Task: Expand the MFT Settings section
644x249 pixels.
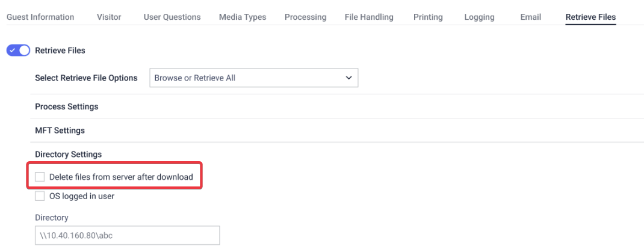Action: pyautogui.click(x=60, y=131)
